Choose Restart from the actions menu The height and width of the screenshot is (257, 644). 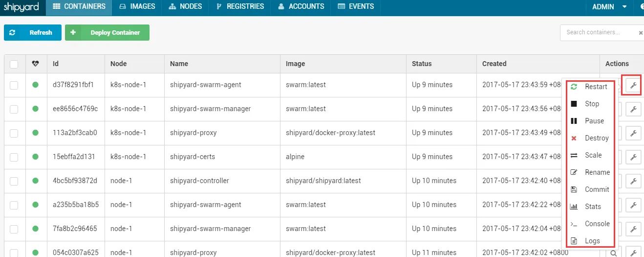596,87
